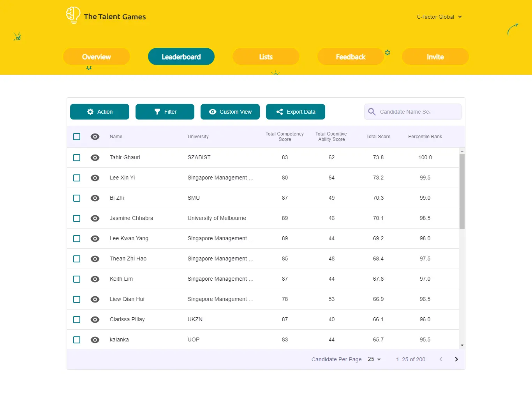Image resolution: width=532 pixels, height=401 pixels.
Task: Click the header eye icon for all rows
Action: [95, 137]
